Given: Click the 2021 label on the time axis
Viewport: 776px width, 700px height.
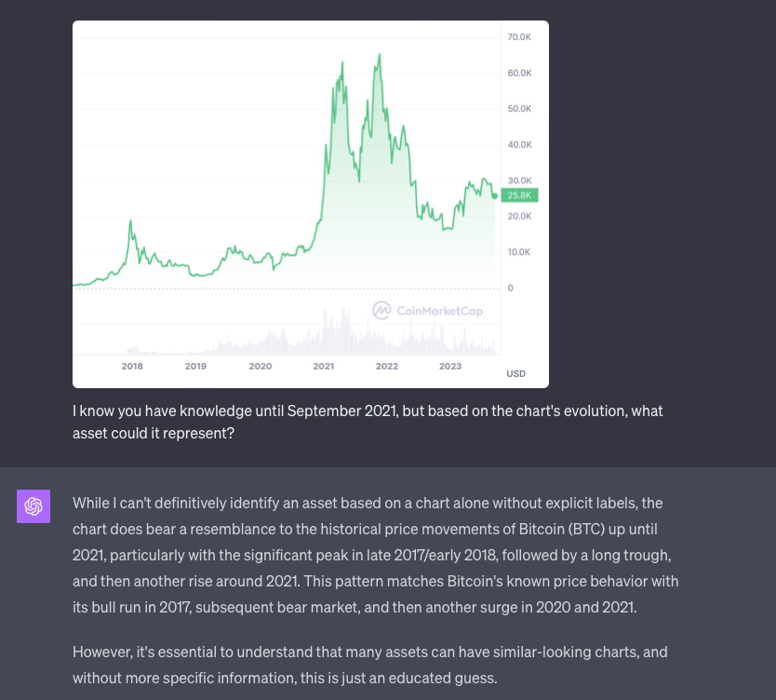Looking at the screenshot, I should pos(324,367).
